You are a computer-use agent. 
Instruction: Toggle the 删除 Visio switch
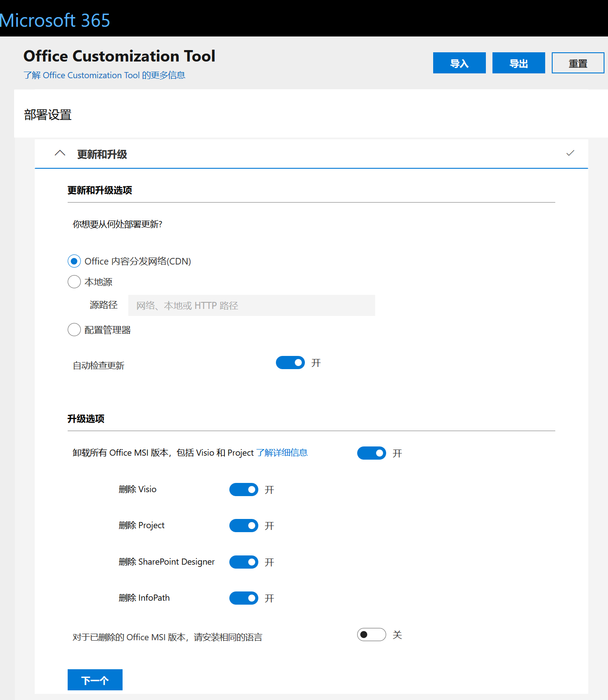pos(244,490)
